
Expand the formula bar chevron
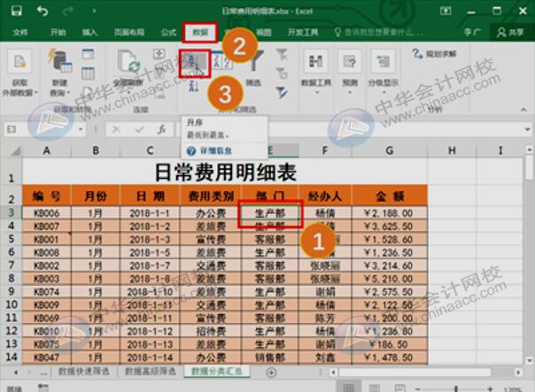527,129
